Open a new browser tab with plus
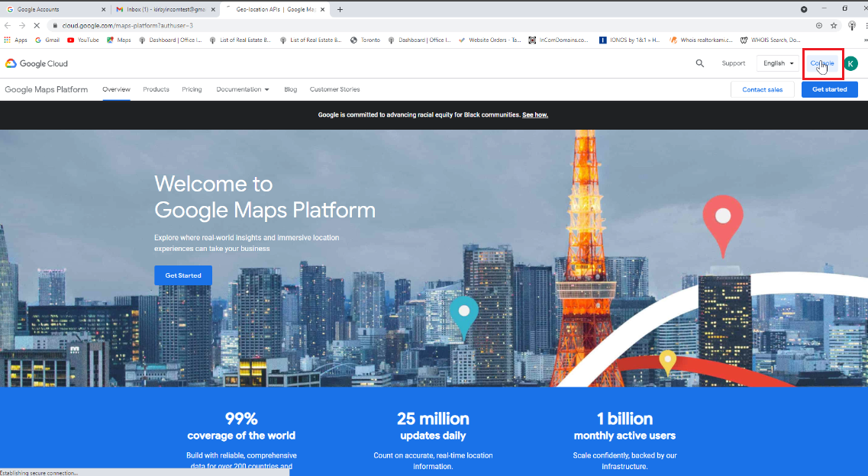868x476 pixels. [x=340, y=9]
